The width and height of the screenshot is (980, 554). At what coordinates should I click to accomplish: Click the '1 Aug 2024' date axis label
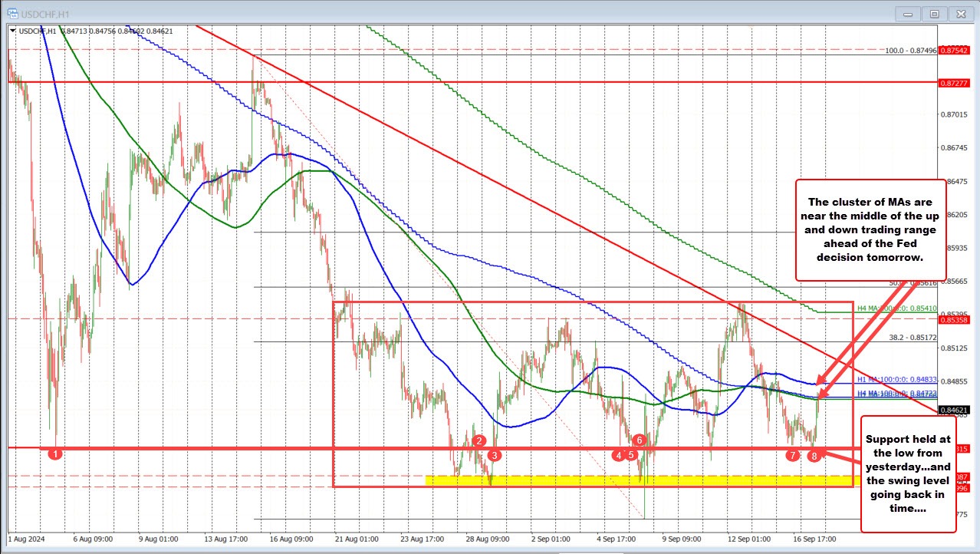coord(25,539)
